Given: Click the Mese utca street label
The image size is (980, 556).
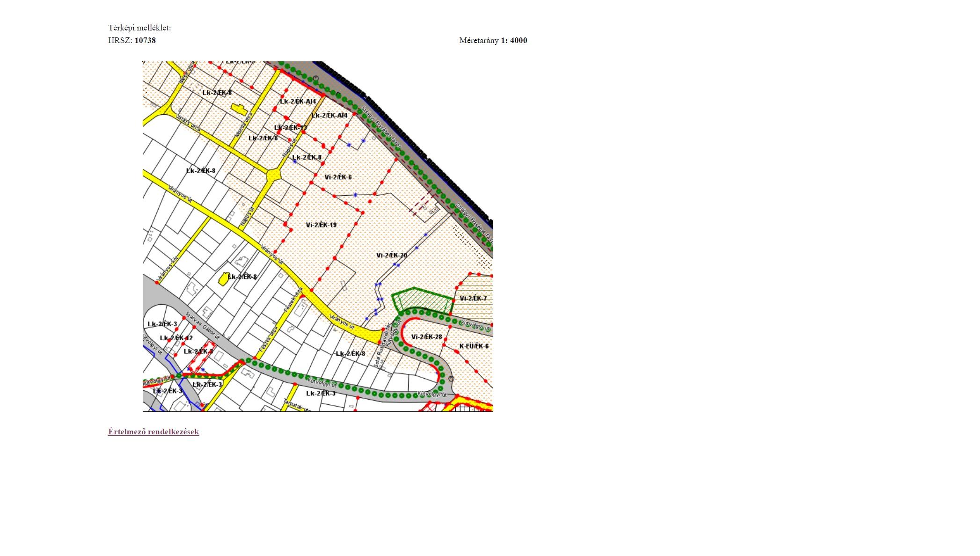Looking at the screenshot, I should (187, 73).
